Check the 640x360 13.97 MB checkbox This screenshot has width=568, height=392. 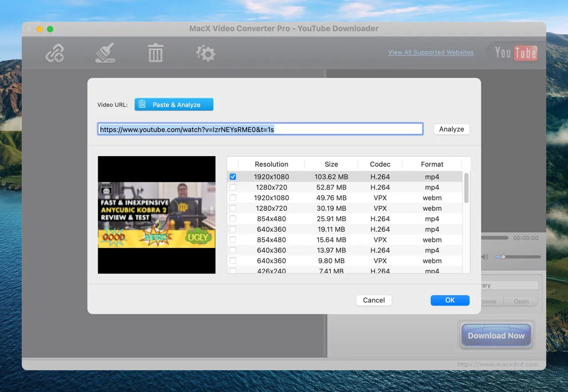pos(233,250)
